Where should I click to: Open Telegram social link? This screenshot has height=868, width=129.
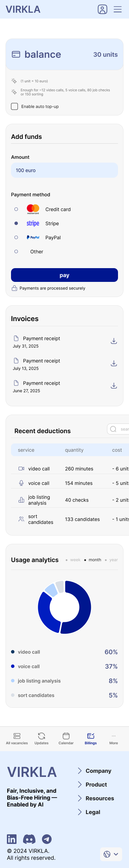pyautogui.click(x=47, y=839)
